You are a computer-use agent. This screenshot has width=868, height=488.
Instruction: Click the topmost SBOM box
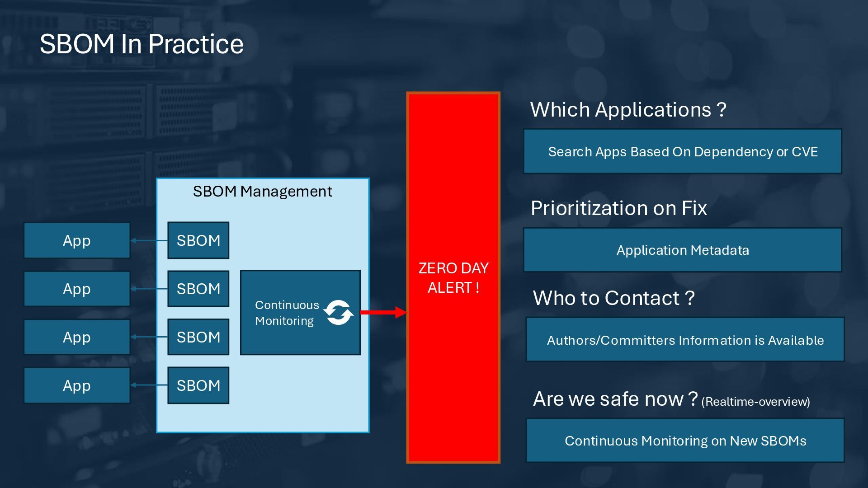click(198, 240)
